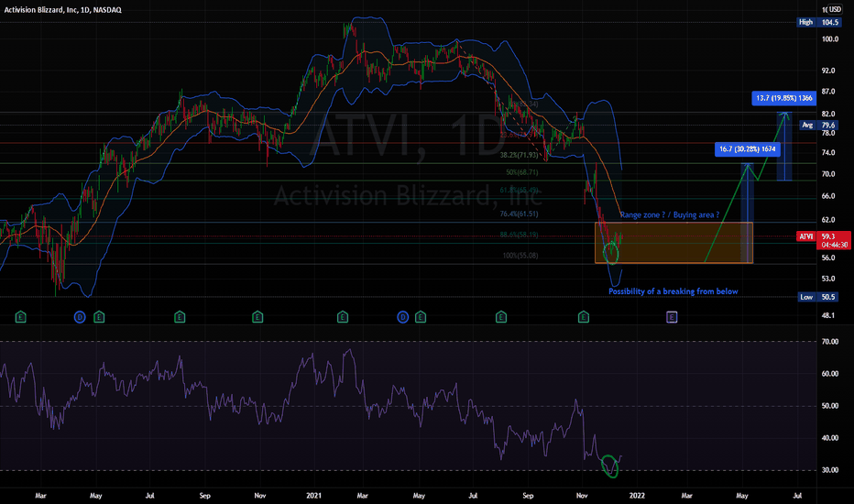The height and width of the screenshot is (504, 854).
Task: Click the rightmost Jul label on time axis
Action: pyautogui.click(x=797, y=496)
